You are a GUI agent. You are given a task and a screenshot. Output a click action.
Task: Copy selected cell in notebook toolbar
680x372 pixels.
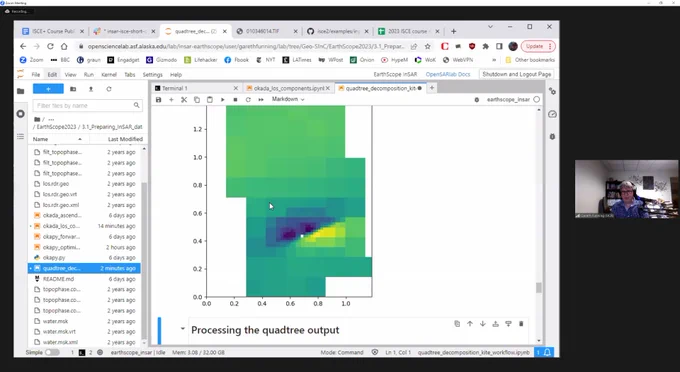coord(196,100)
